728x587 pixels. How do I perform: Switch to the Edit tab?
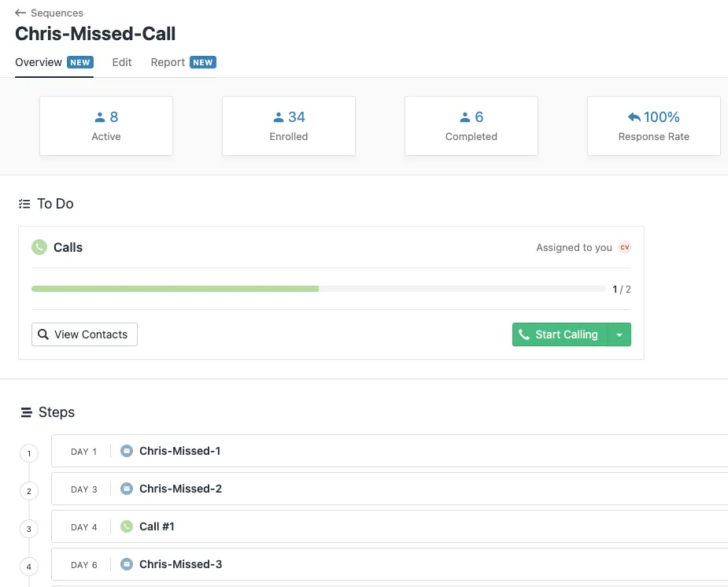tap(121, 62)
